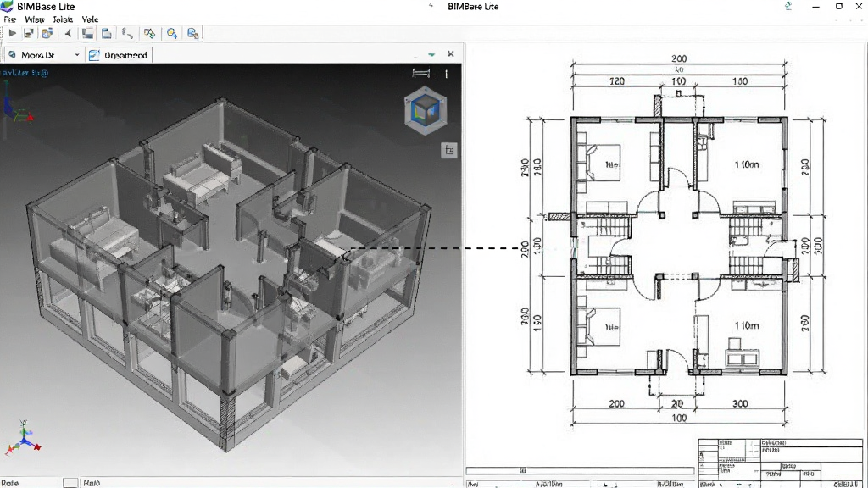Click the 'Malo' status bar label

(x=92, y=483)
